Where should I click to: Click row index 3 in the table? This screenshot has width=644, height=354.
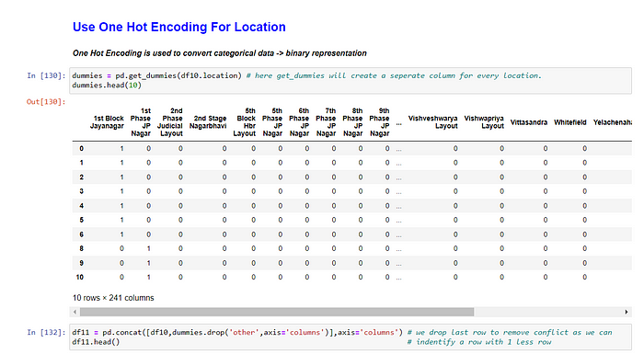[81, 191]
